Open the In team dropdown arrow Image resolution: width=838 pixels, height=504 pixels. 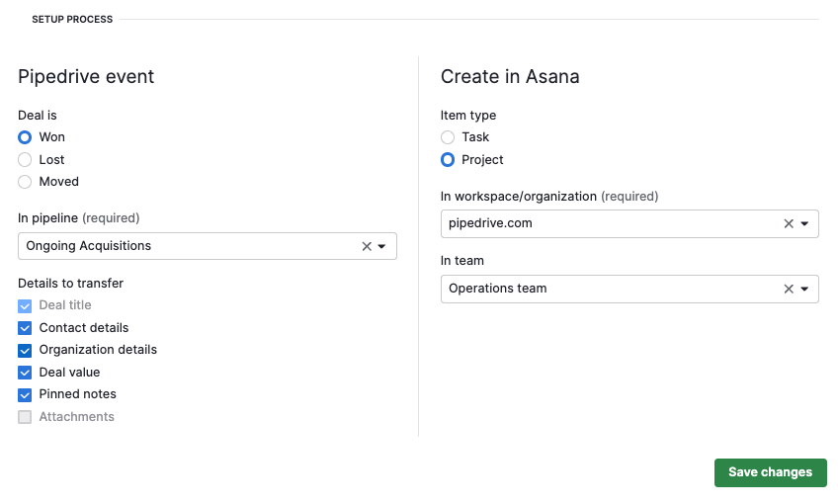pyautogui.click(x=804, y=290)
